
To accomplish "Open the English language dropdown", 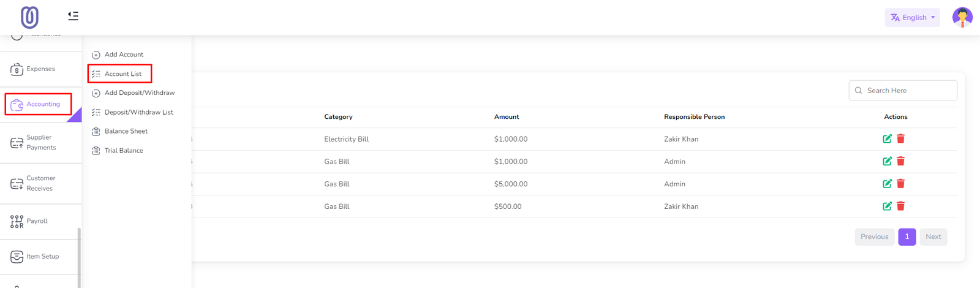I will [x=912, y=17].
